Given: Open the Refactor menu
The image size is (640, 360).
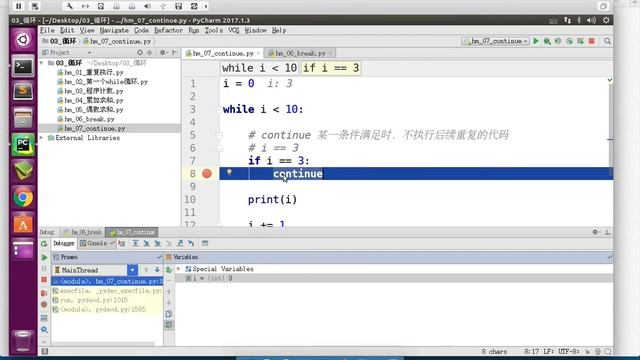Looking at the screenshot, I should pyautogui.click(x=168, y=30).
